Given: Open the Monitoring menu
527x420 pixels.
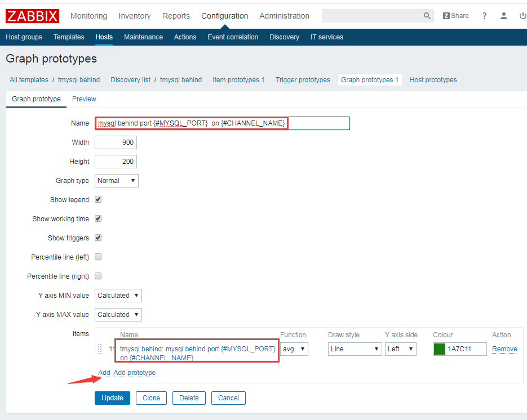Looking at the screenshot, I should (88, 16).
